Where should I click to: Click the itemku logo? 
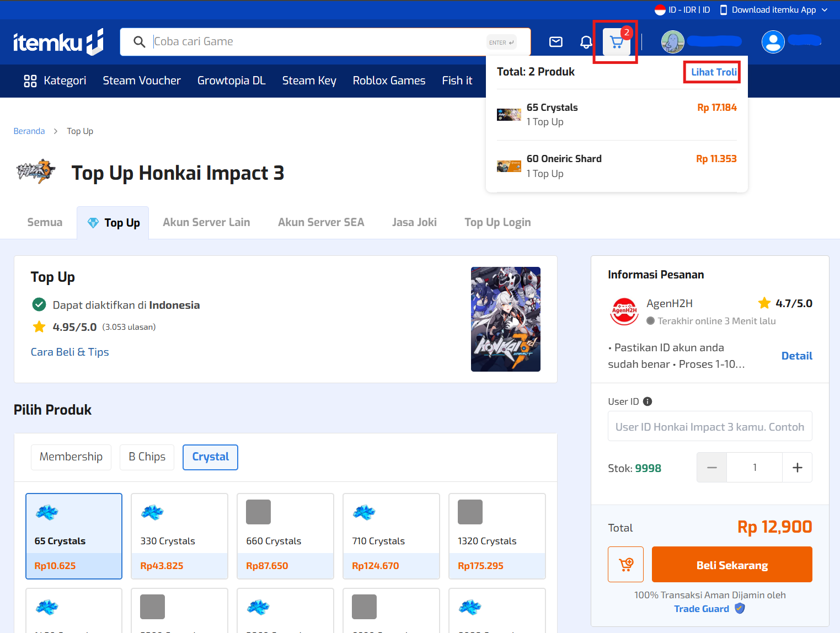pos(58,42)
